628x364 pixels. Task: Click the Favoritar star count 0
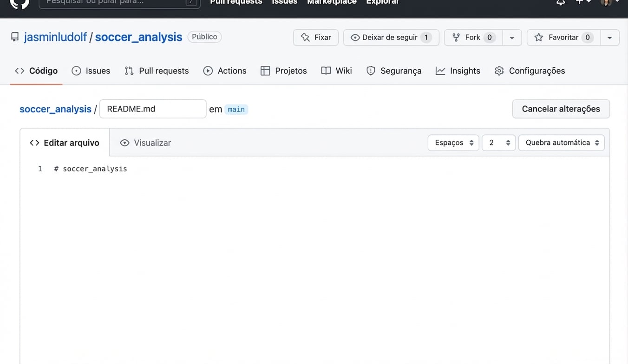(587, 38)
